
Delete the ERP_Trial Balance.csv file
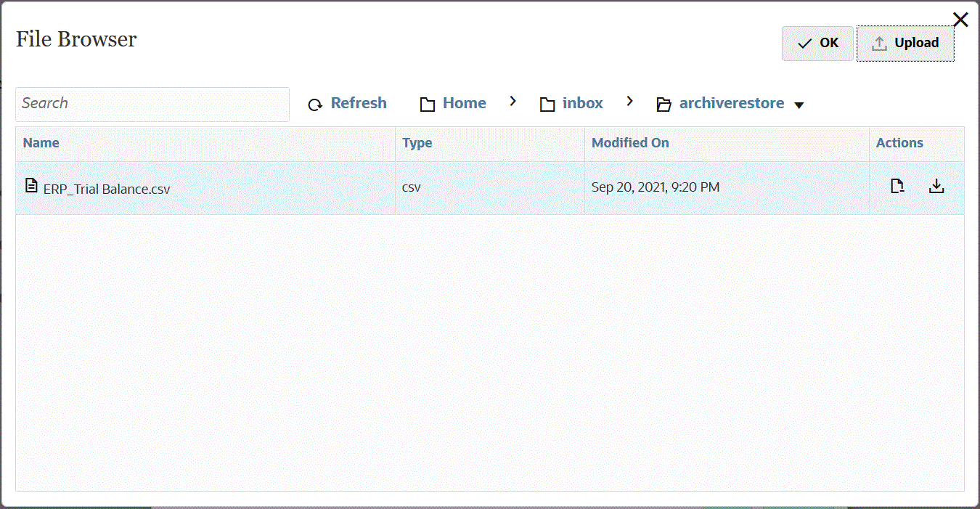click(x=898, y=187)
